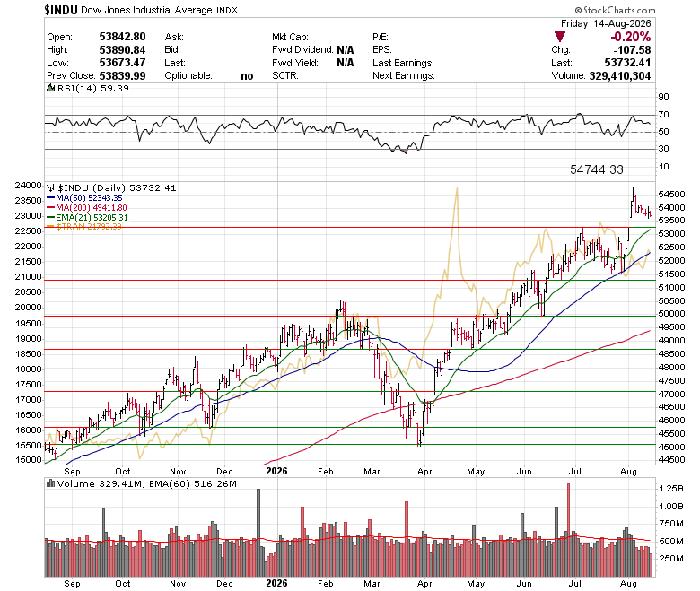Screen dimensions: 700x591
Task: Click the $TRAN overlay legend entry
Action: pos(84,227)
